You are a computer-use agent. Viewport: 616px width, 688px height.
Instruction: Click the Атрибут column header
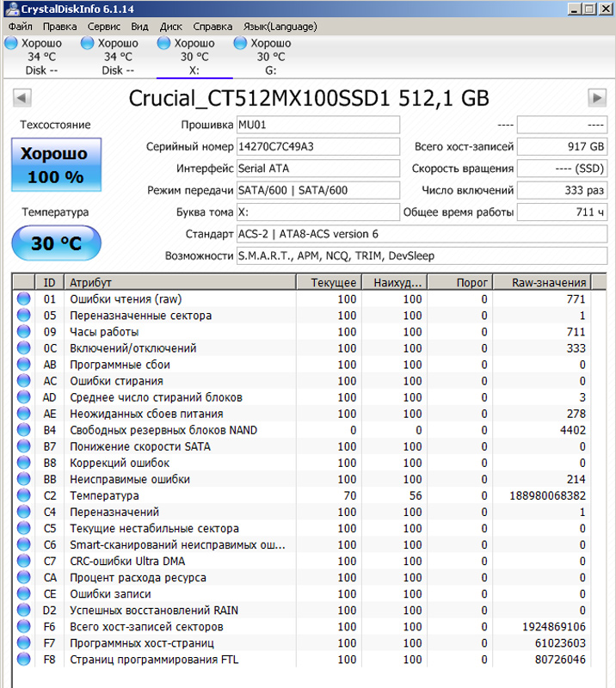click(180, 282)
